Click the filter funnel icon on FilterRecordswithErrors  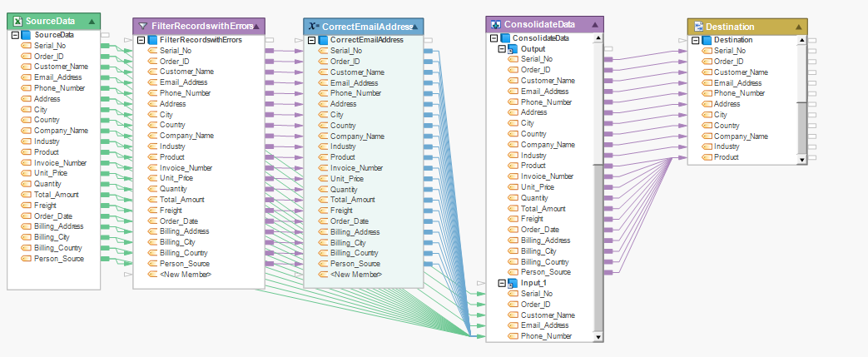click(142, 26)
